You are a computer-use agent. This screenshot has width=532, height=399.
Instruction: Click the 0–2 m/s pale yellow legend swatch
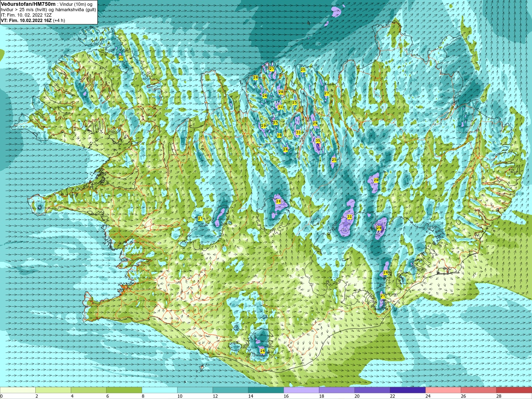(x=18, y=390)
